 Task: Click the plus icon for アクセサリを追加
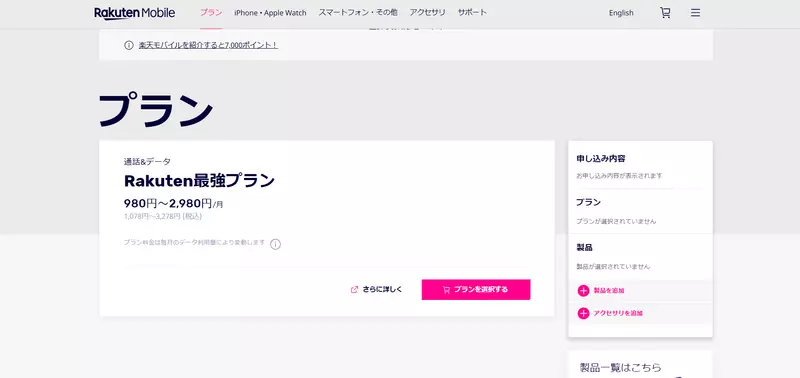click(583, 313)
